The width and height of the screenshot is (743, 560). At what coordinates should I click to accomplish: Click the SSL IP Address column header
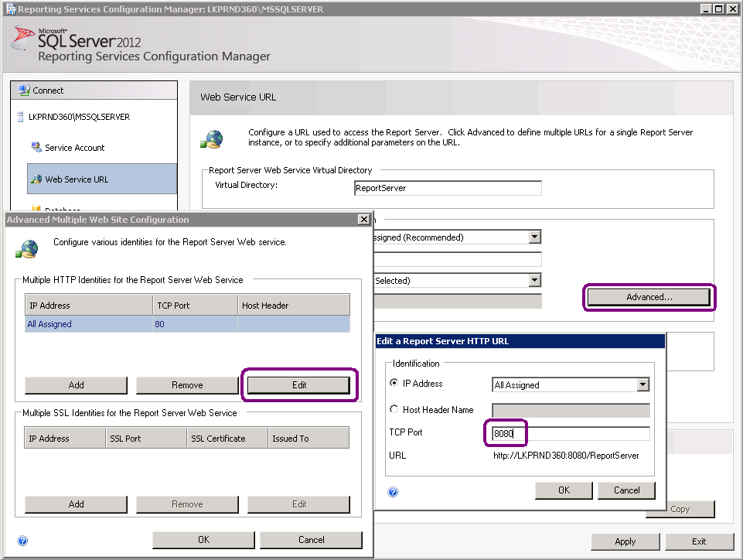tap(65, 439)
